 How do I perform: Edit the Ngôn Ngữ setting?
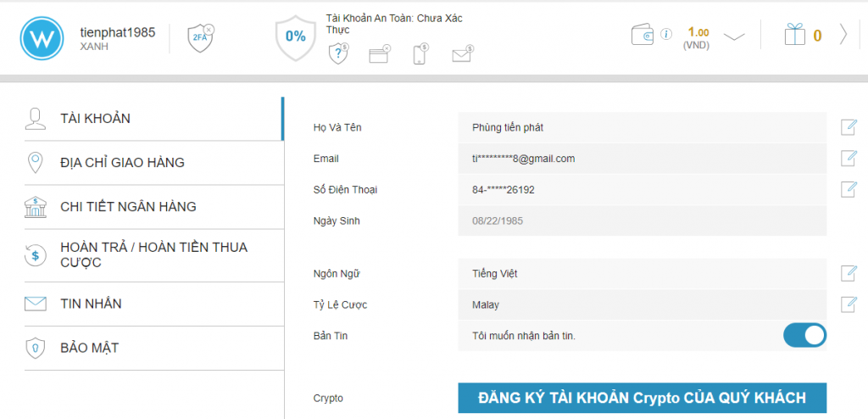click(849, 273)
